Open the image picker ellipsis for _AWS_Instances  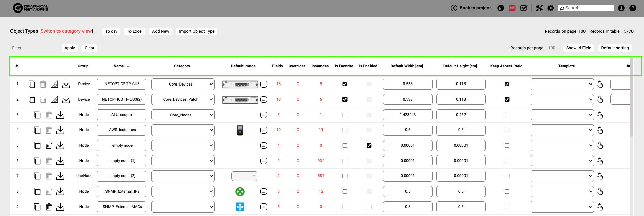pos(264,130)
